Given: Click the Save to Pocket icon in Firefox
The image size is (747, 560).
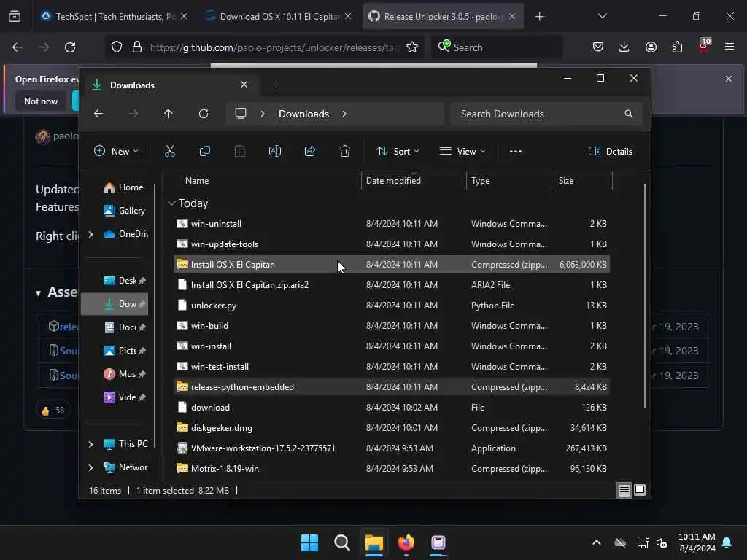Looking at the screenshot, I should point(598,47).
